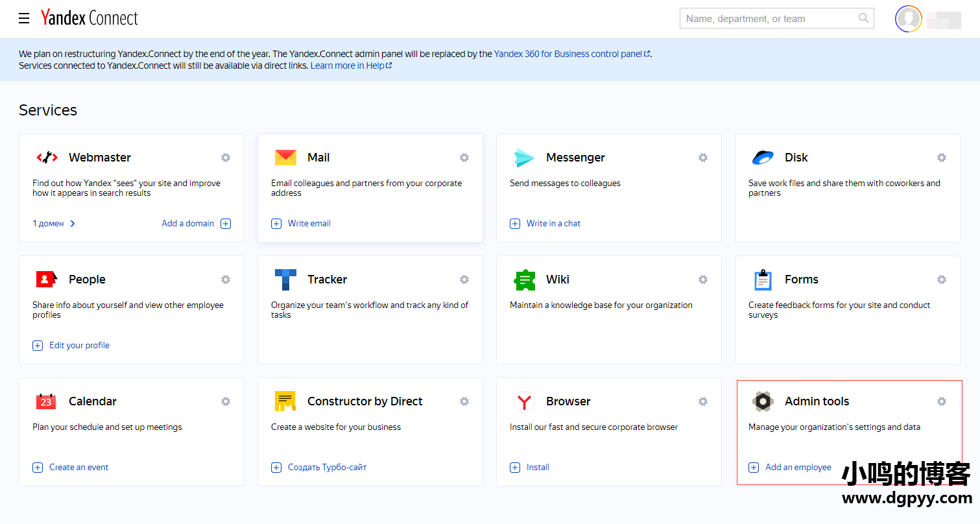Screen dimensions: 980x524
Task: Open Wiki settings gear
Action: pyautogui.click(x=703, y=280)
